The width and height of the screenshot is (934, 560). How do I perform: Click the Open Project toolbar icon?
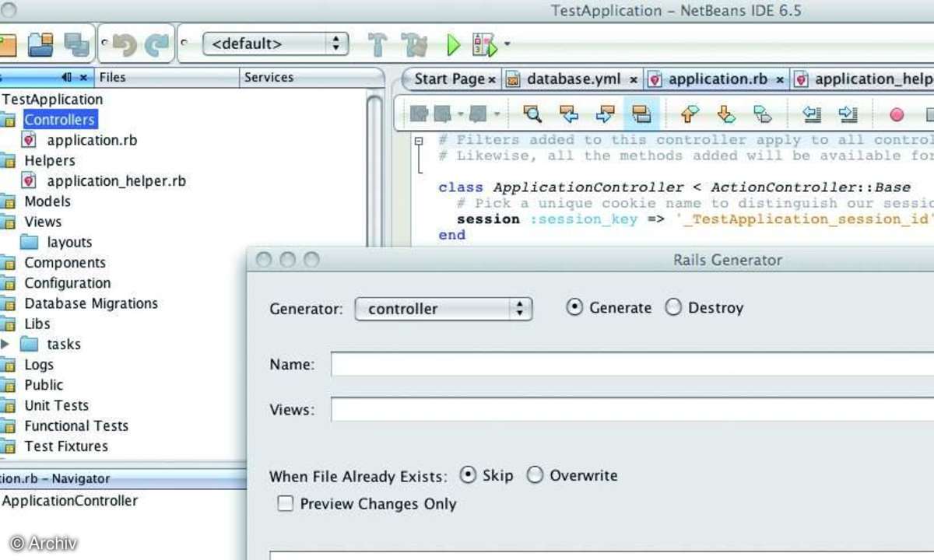[40, 44]
